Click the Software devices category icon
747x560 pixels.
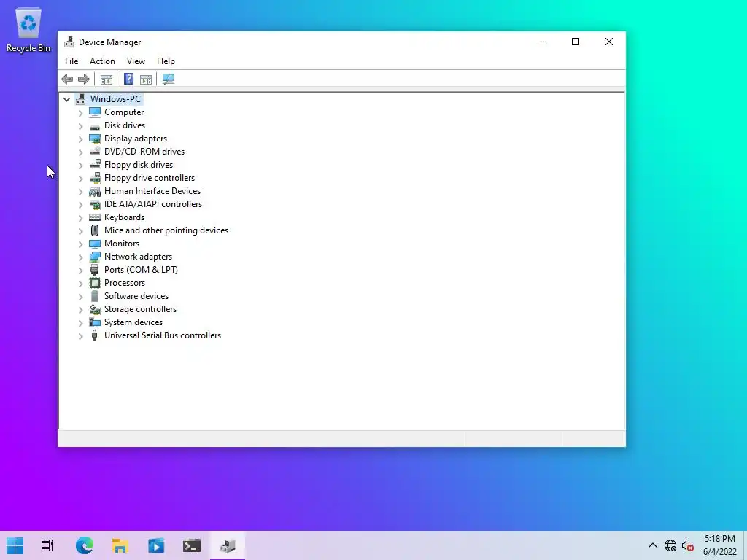click(95, 296)
